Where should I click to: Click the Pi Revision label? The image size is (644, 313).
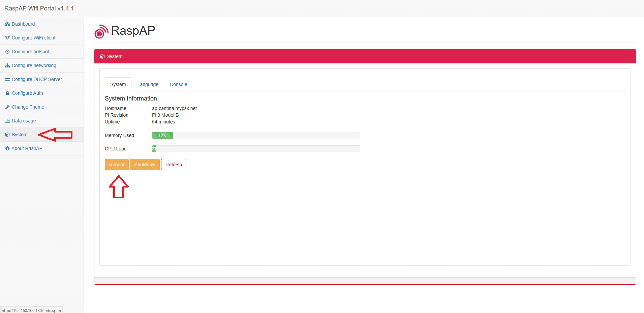(117, 115)
